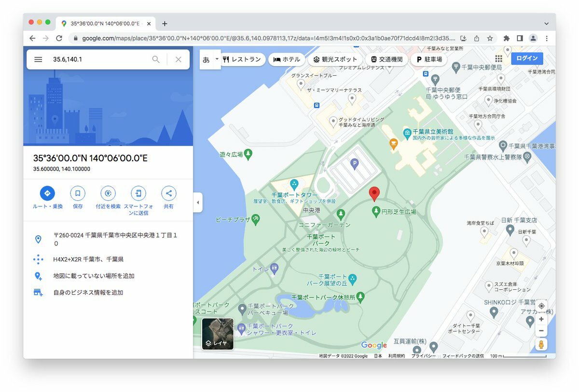The height and width of the screenshot is (392, 579).
Task: Click the search magnifier icon
Action: tap(156, 59)
